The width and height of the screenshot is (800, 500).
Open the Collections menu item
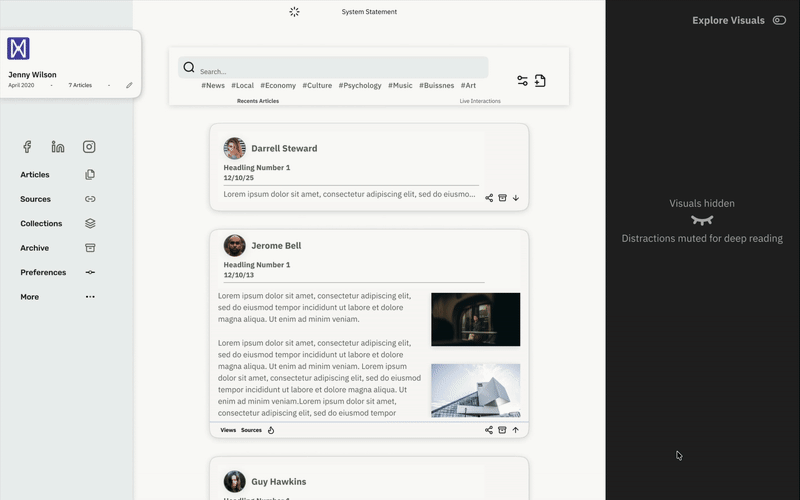41,223
